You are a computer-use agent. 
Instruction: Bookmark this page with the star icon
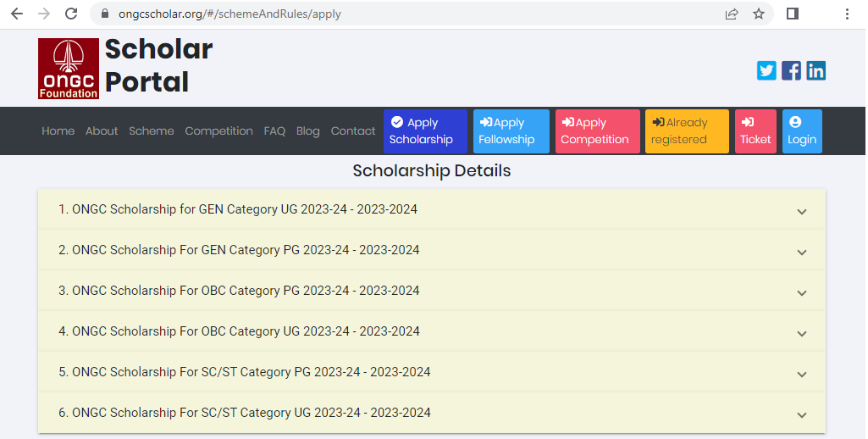point(759,14)
